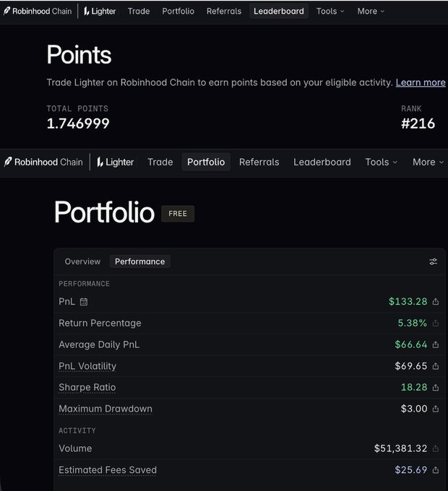Click the Average Daily PnL label
Screen dimensions: 448x491
(x=99, y=344)
